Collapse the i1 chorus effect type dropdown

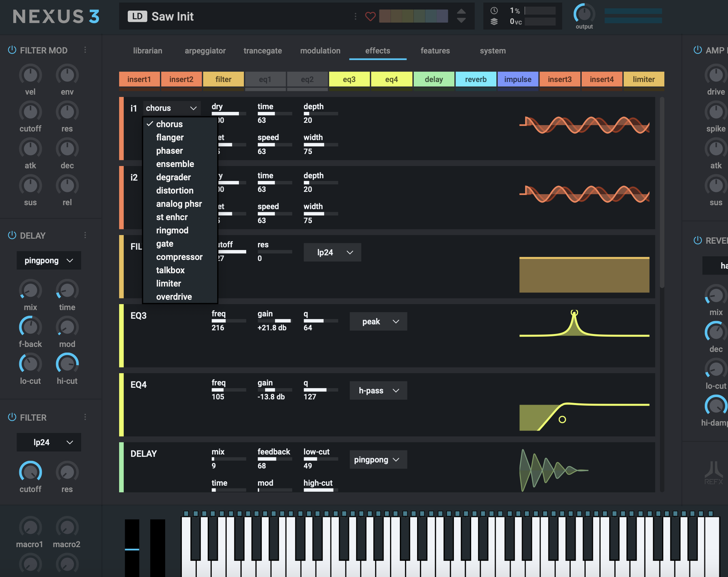172,108
